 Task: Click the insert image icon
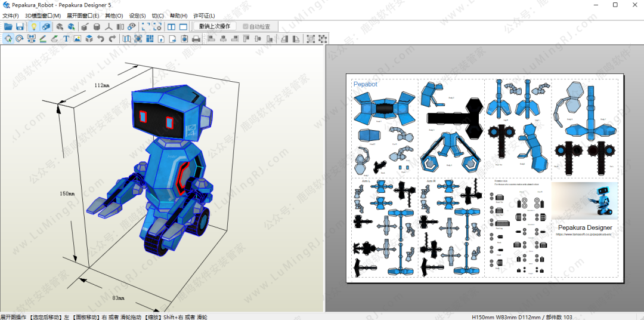[77, 39]
